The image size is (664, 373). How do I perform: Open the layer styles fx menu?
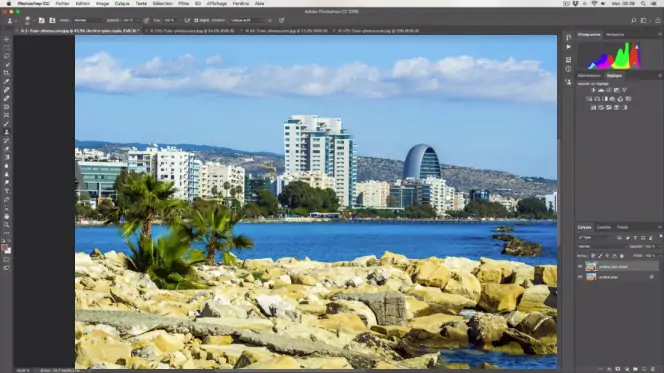click(609, 369)
